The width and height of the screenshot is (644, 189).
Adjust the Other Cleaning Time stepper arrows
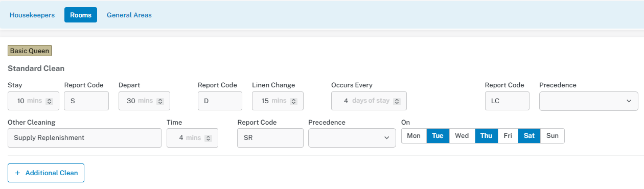(209, 138)
